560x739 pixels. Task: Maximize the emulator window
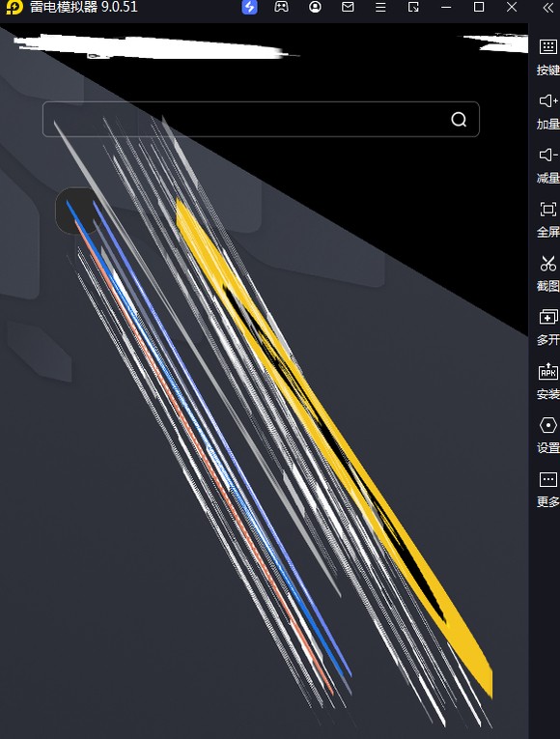(479, 7)
